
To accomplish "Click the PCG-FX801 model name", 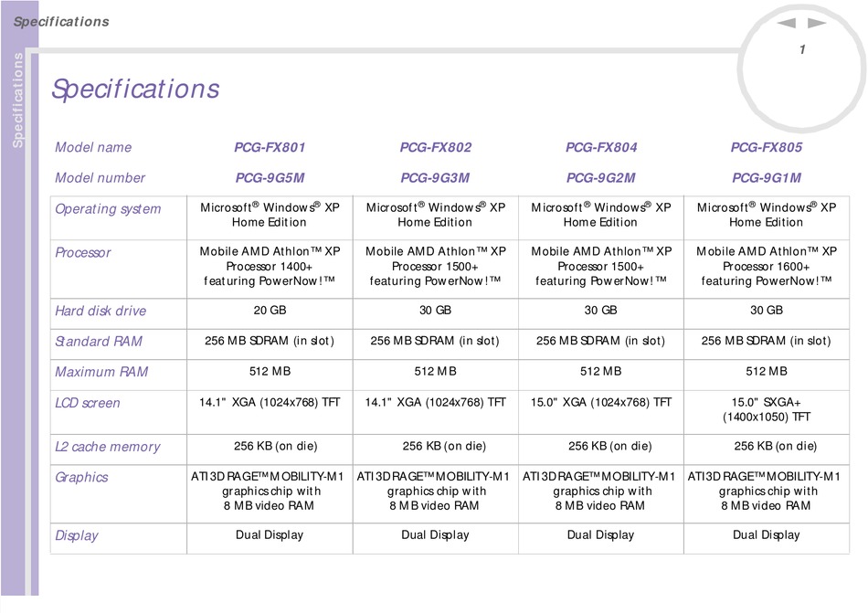I will pyautogui.click(x=270, y=147).
